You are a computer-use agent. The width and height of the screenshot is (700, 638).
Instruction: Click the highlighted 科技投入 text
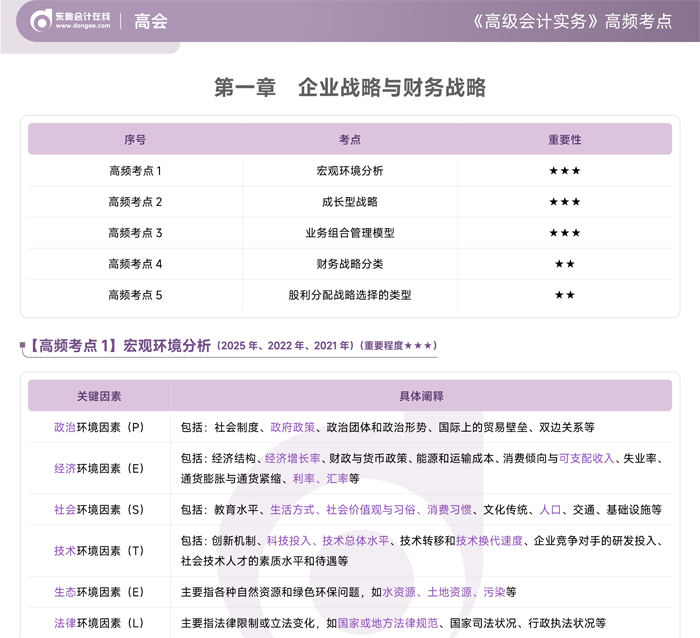[x=289, y=541]
